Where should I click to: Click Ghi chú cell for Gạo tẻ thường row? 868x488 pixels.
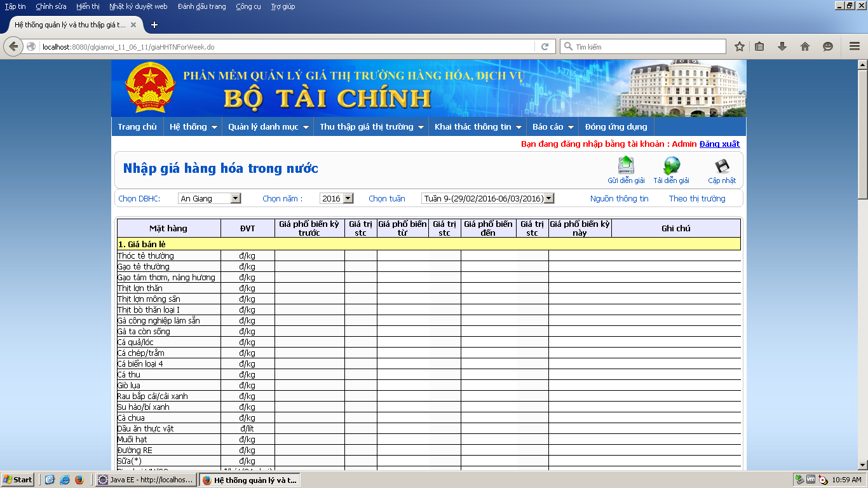(x=676, y=266)
